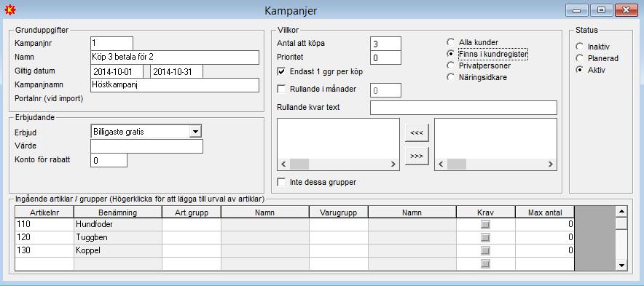Select article number cell 120
Screen dimensions: 644x286
pyautogui.click(x=44, y=237)
